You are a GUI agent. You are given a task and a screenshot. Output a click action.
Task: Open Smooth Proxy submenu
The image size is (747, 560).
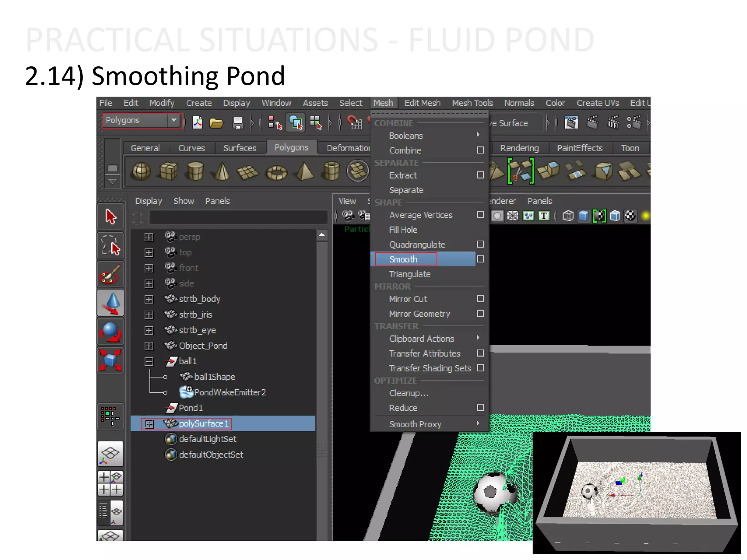coord(430,424)
